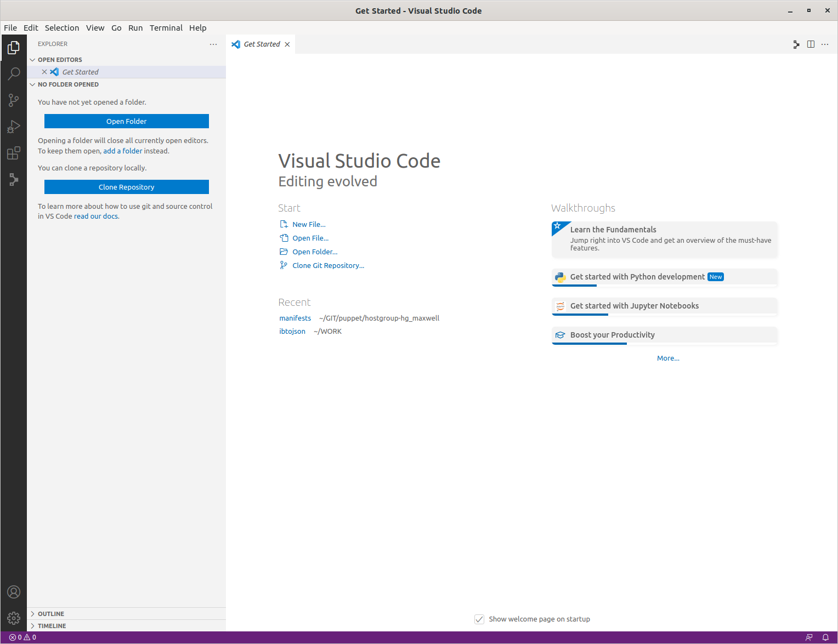Click errors and warnings status indicator
Image resolution: width=838 pixels, height=644 pixels.
coord(22,637)
